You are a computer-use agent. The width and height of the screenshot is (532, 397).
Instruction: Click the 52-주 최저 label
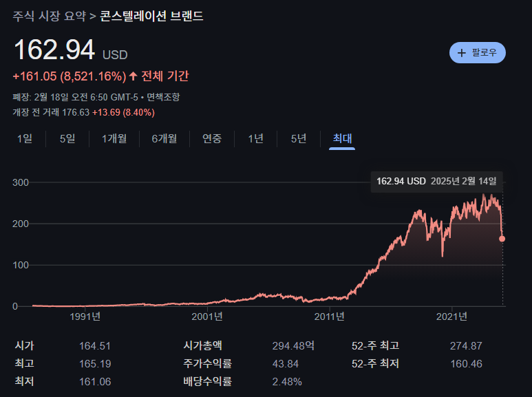(x=375, y=364)
